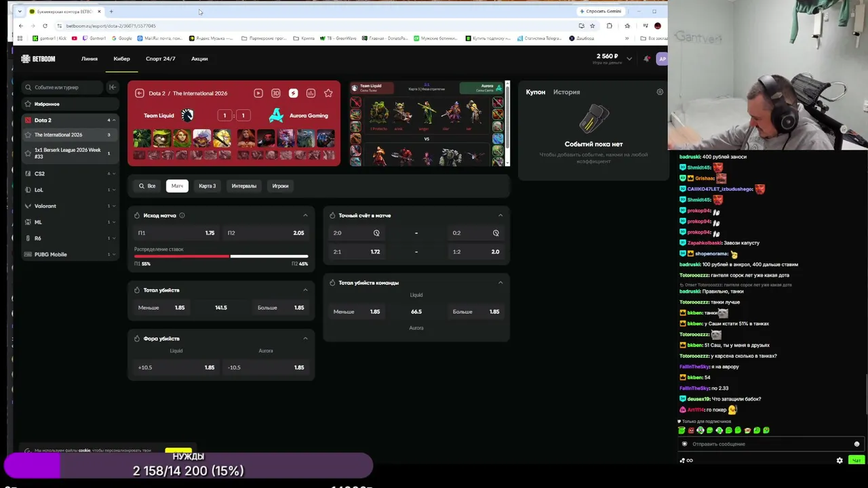This screenshot has height=488, width=868.
Task: Select the lightning live tracker icon
Action: 293,93
